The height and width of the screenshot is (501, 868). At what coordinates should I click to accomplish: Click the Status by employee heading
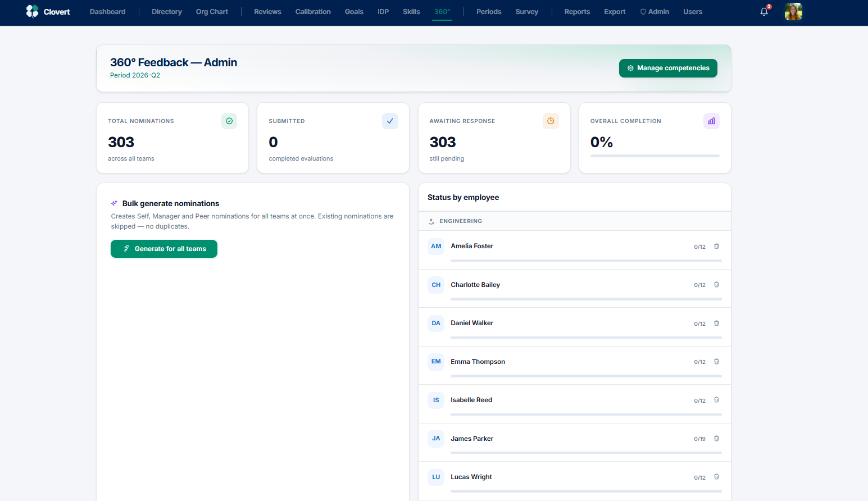click(x=463, y=197)
